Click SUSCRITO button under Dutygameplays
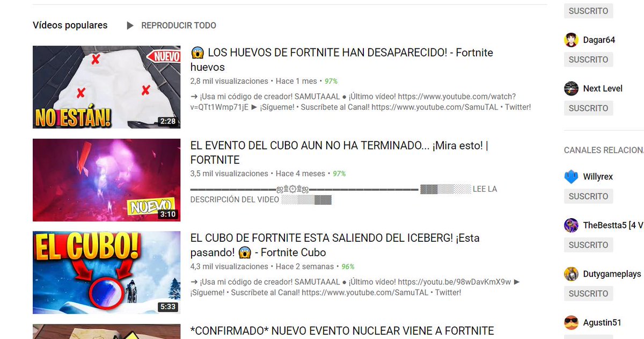Screen dimensions: 644x339 pos(588,293)
